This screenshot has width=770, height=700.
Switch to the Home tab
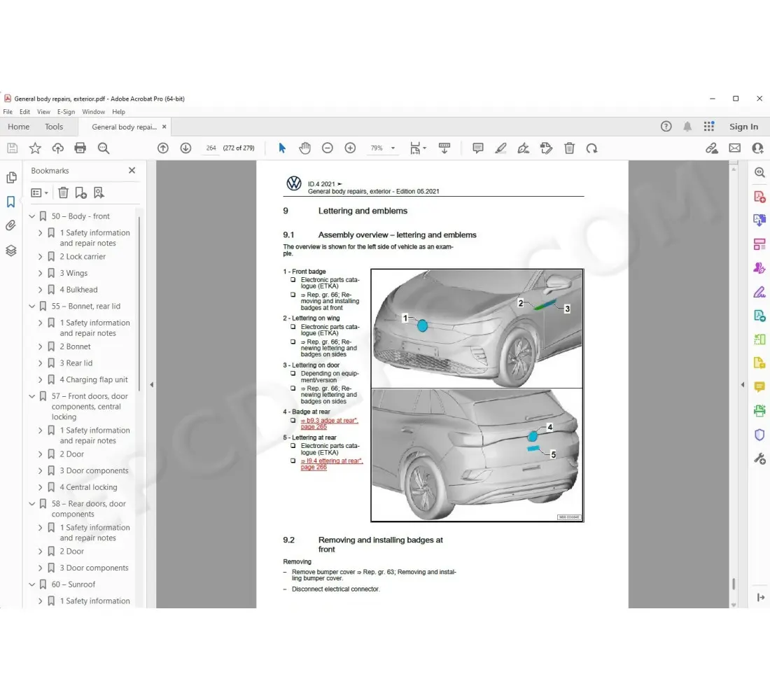[x=19, y=127]
